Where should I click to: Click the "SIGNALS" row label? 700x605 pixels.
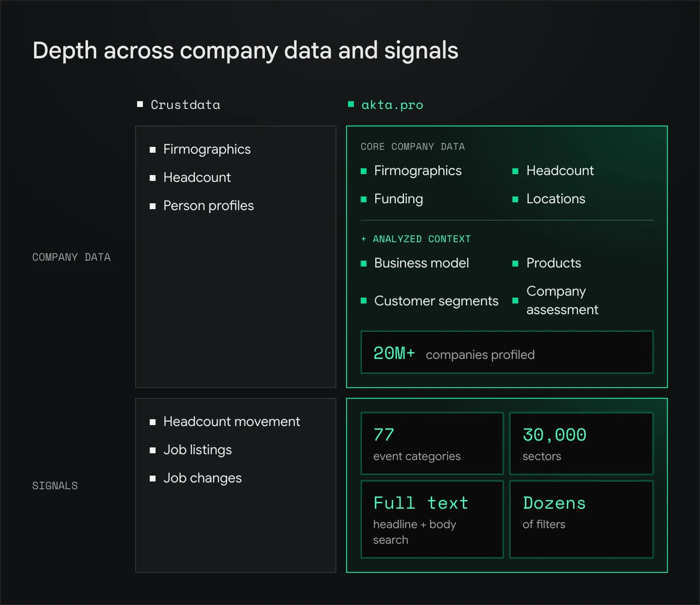point(55,486)
